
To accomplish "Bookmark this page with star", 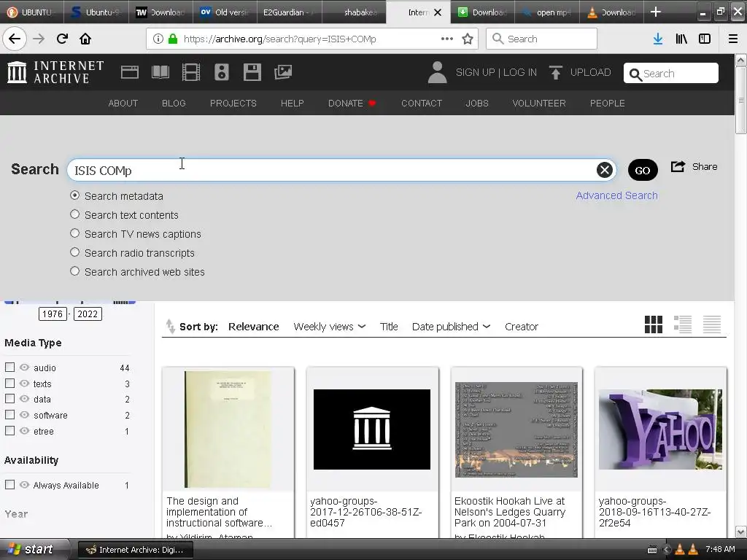I will pos(468,39).
